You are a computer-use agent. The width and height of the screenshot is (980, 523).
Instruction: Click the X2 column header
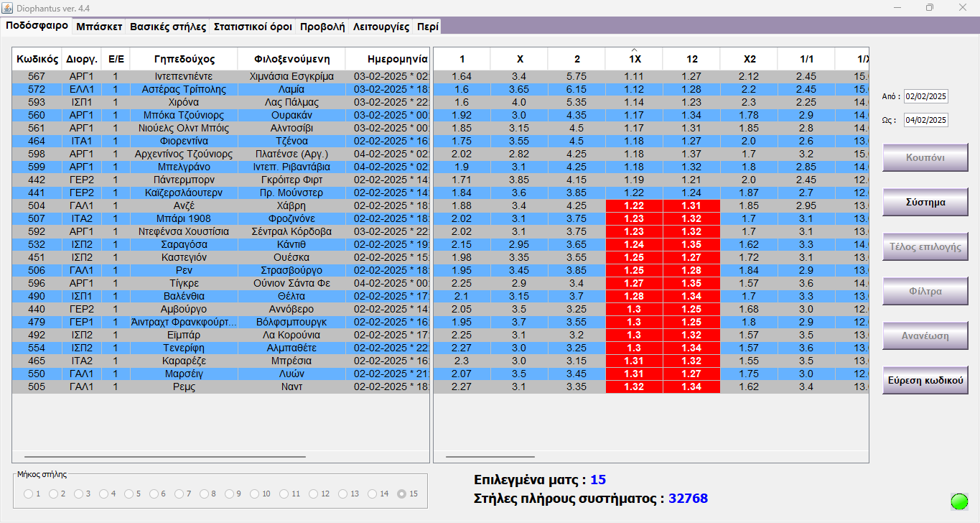coord(749,59)
